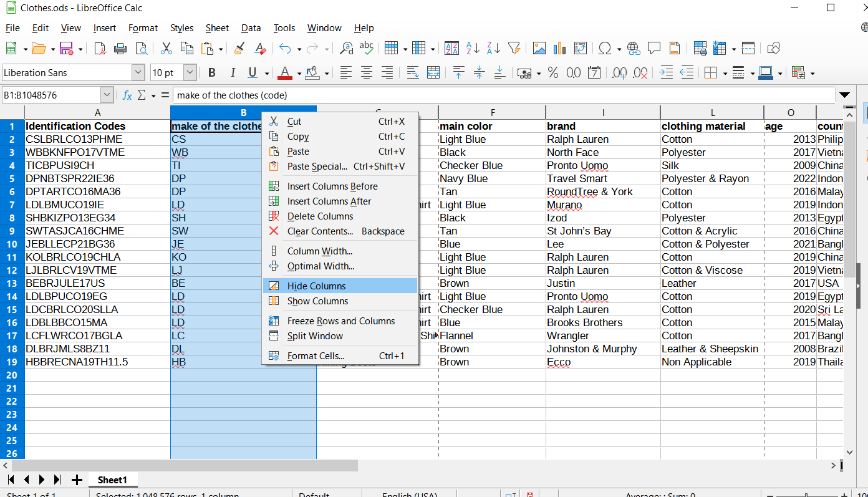Toggle italic formatting
The image size is (868, 497).
pyautogui.click(x=233, y=73)
